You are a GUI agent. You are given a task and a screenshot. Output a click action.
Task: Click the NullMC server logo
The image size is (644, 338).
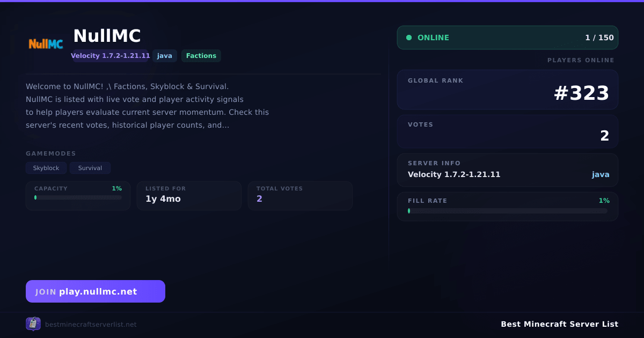(x=46, y=44)
